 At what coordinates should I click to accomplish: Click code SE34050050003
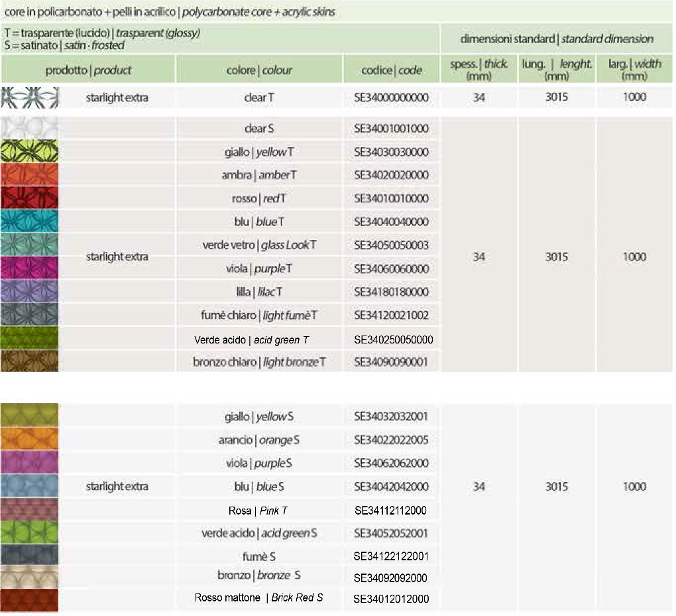pos(392,245)
